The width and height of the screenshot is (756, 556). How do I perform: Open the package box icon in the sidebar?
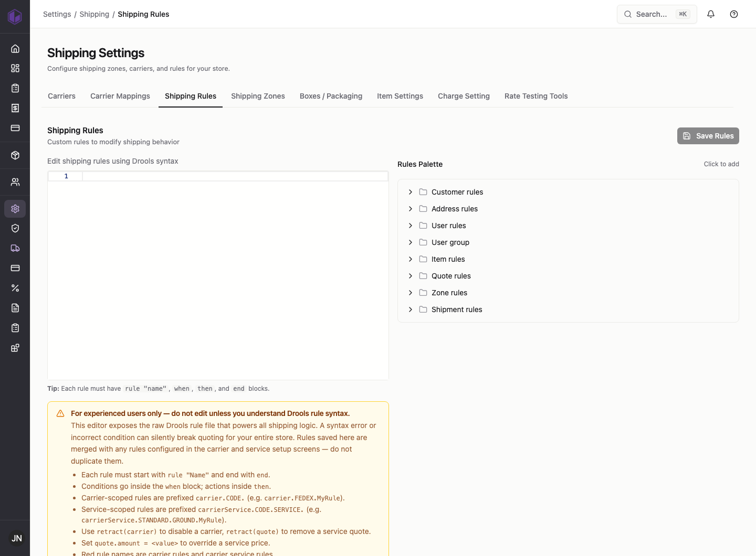(x=15, y=155)
